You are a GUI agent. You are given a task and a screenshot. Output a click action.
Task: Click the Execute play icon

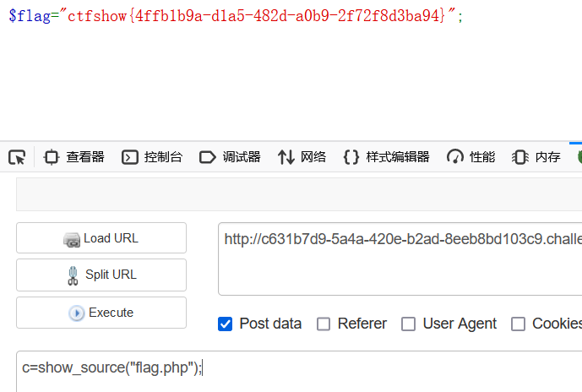coord(77,313)
